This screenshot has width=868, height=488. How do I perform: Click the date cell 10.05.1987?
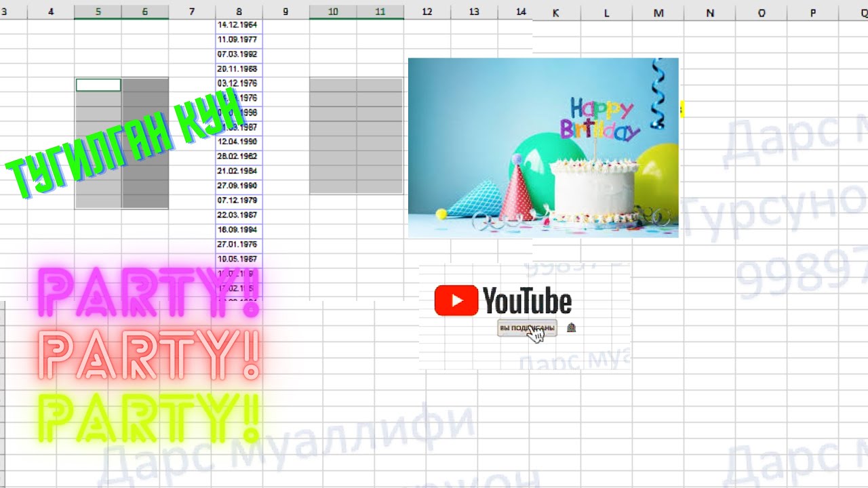point(239,260)
